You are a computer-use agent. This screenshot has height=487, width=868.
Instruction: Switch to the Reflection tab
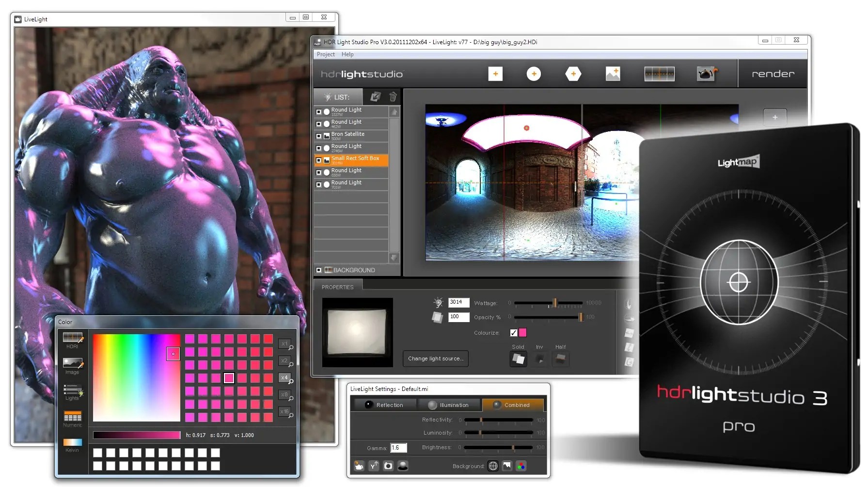pyautogui.click(x=385, y=405)
